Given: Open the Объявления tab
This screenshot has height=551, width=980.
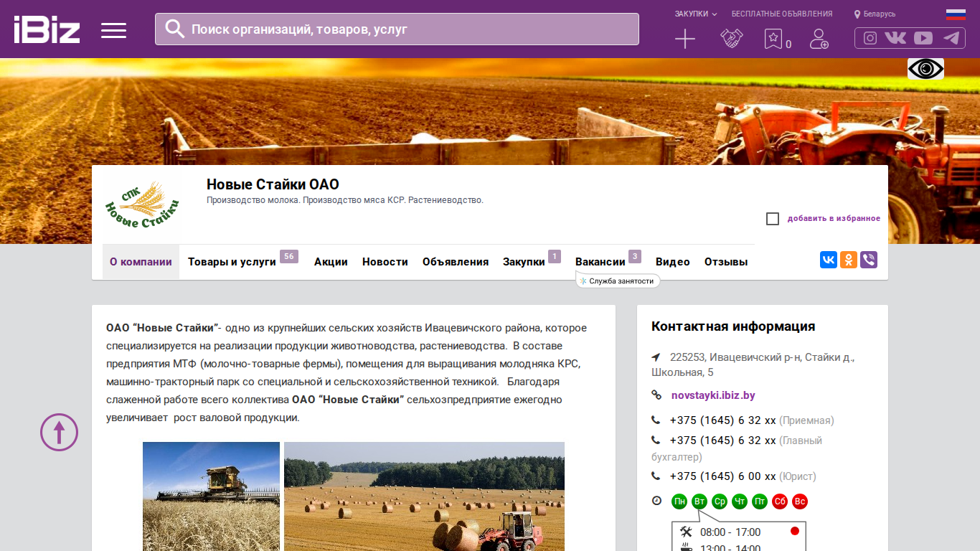Looking at the screenshot, I should click(456, 262).
